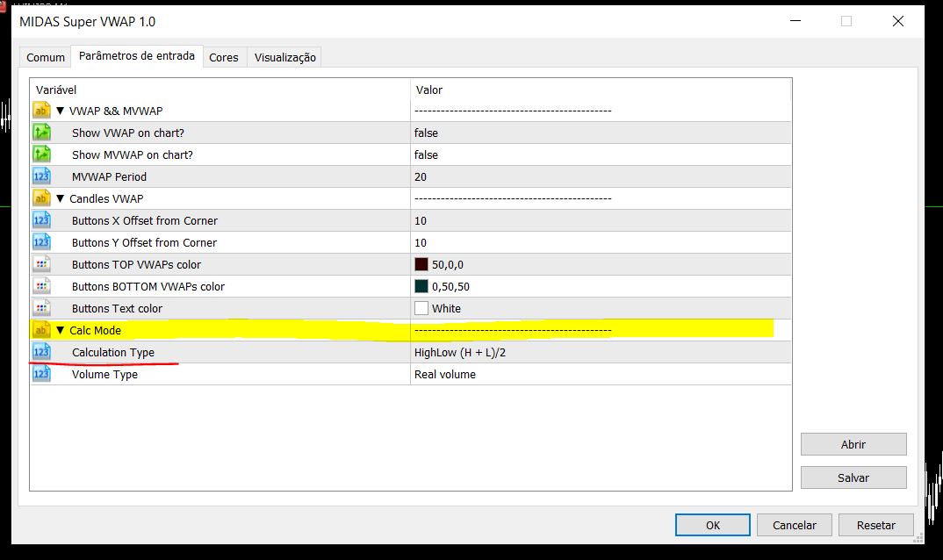Image resolution: width=943 pixels, height=560 pixels.
Task: Click the string icon beside VWAP && MVWAP
Action: pos(41,111)
